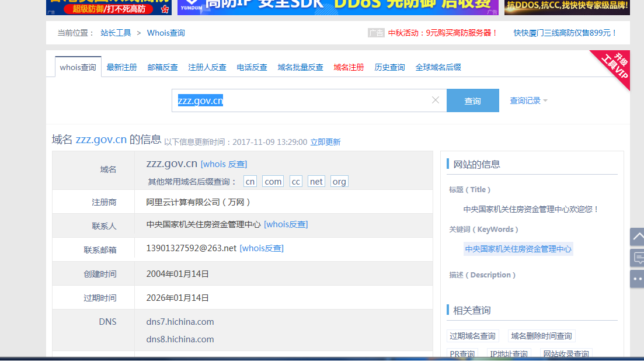This screenshot has height=361, width=644.
Task: Click the 抗DDOS banner ad at top right
Action: [x=567, y=7]
